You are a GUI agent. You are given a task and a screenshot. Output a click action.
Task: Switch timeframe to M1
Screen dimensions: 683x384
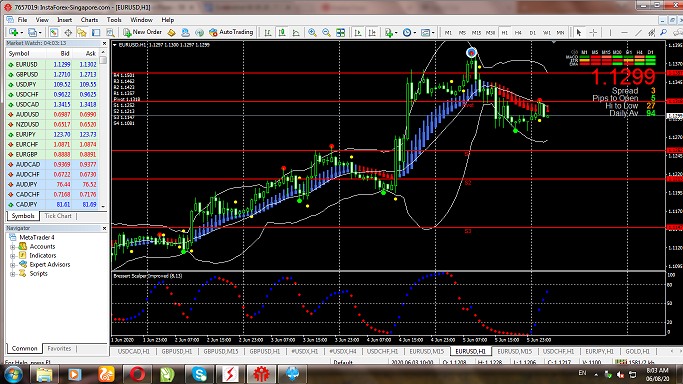tap(448, 33)
